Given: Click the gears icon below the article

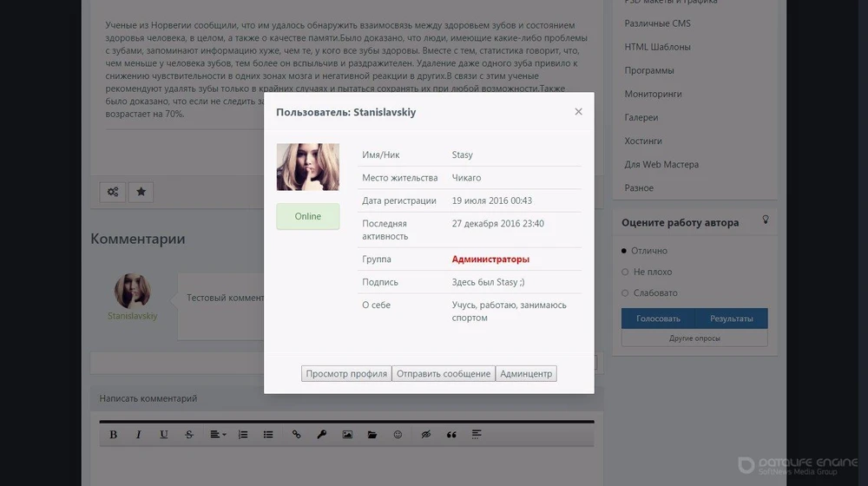Looking at the screenshot, I should click(x=113, y=192).
